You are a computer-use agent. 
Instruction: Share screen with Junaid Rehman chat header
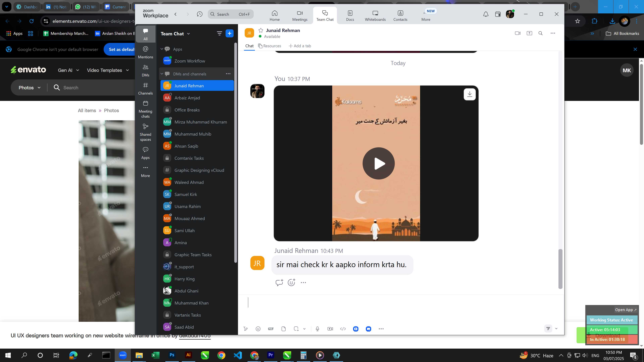(x=529, y=33)
